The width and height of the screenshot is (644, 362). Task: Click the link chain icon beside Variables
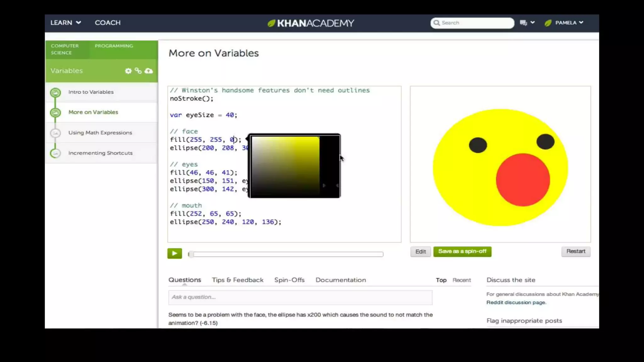tap(138, 71)
